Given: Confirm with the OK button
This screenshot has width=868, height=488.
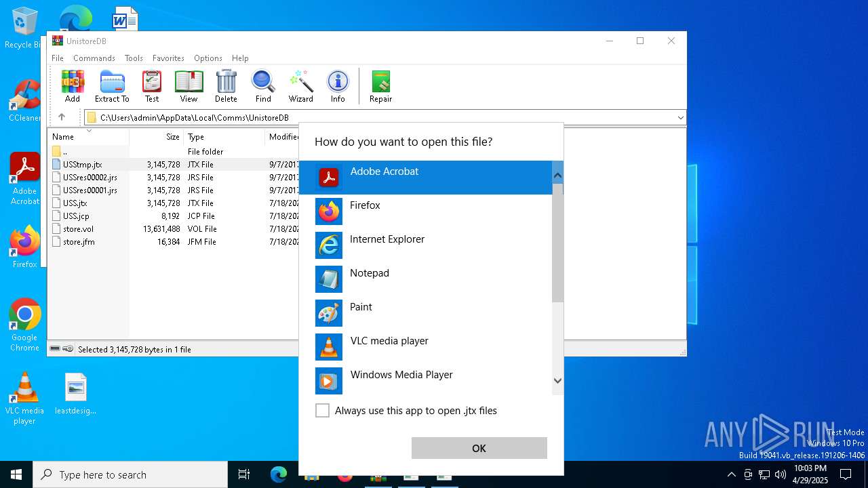Looking at the screenshot, I should pyautogui.click(x=479, y=448).
